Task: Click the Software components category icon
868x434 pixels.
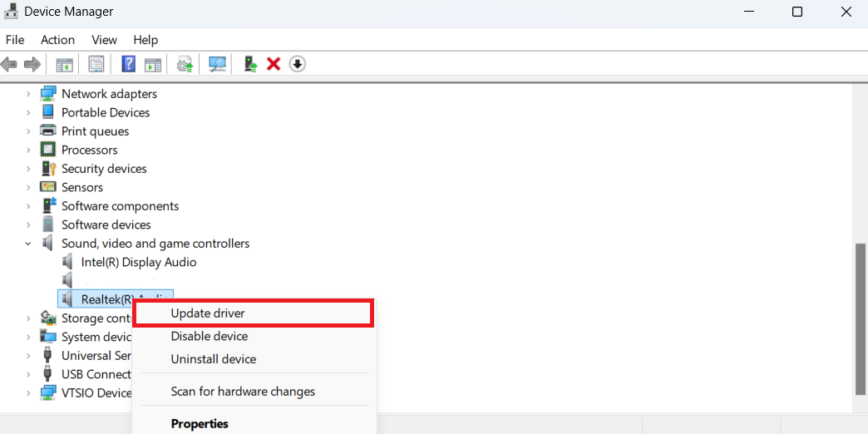Action: [48, 206]
